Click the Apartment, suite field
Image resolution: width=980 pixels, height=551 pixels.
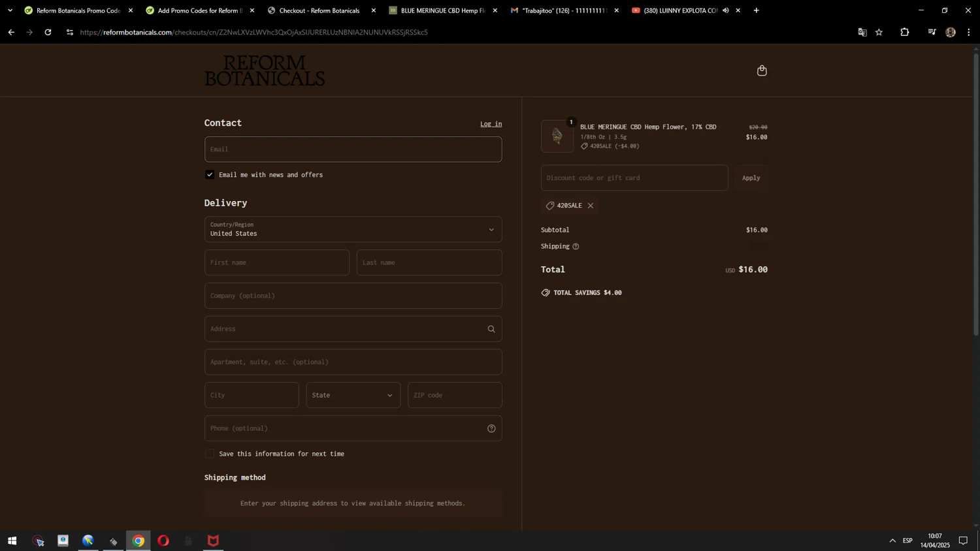[x=353, y=362]
